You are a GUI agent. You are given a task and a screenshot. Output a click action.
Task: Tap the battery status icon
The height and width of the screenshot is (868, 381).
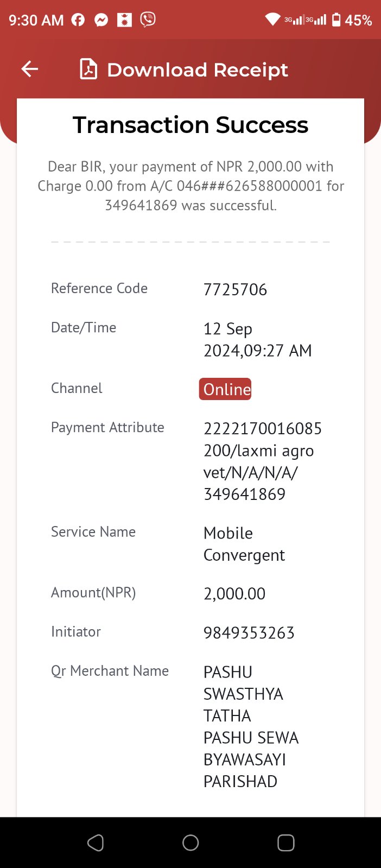tap(336, 20)
